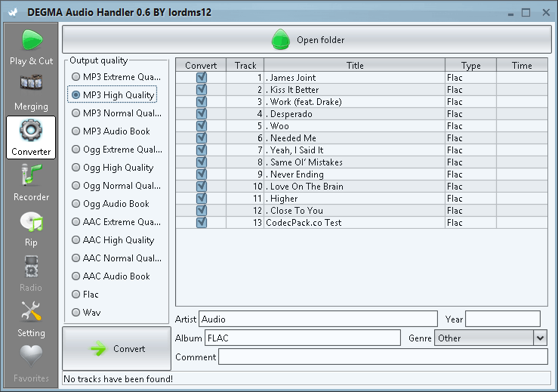Screen dimensions: 558x392
Task: Sort by Title column header
Action: [354, 65]
